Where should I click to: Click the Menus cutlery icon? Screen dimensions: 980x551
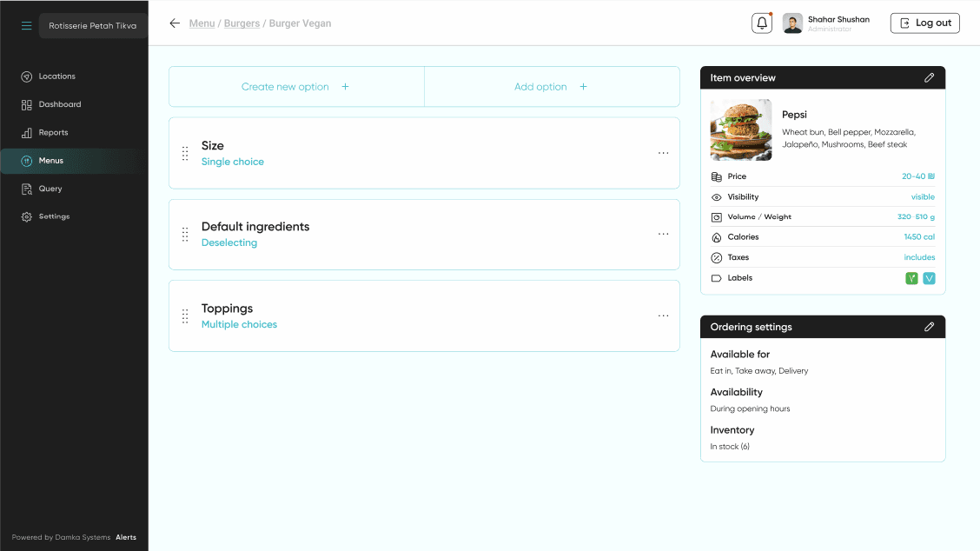coord(26,162)
